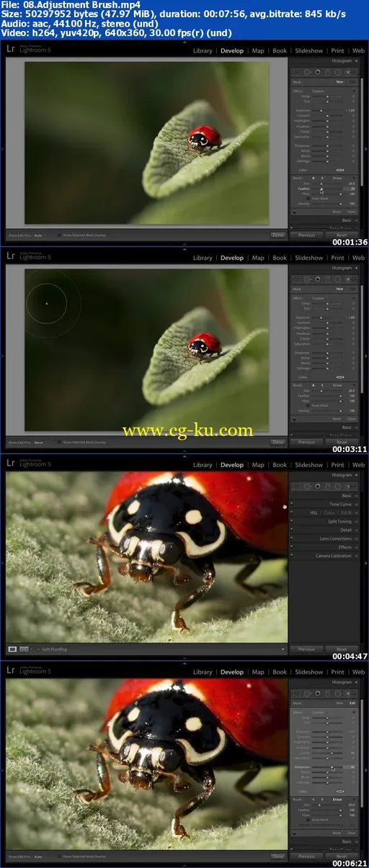Select Radial Filter tool in 00:03:11 frame
Viewport: 369px width, 868px height.
tap(337, 280)
